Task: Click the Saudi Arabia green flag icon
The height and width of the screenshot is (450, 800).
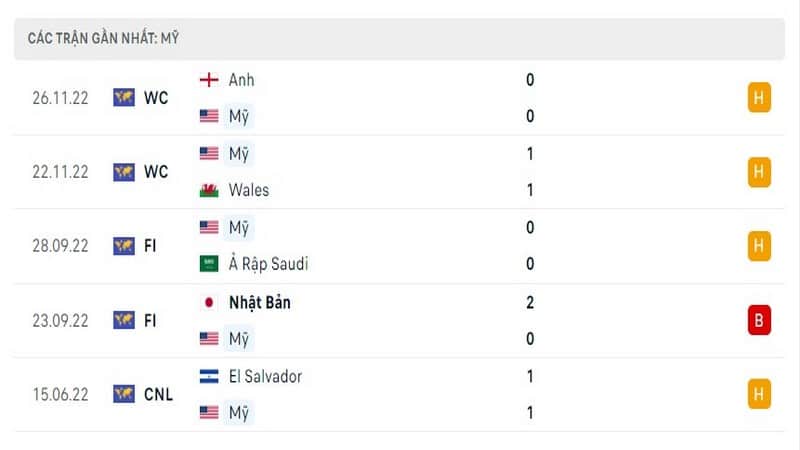Action: [209, 264]
